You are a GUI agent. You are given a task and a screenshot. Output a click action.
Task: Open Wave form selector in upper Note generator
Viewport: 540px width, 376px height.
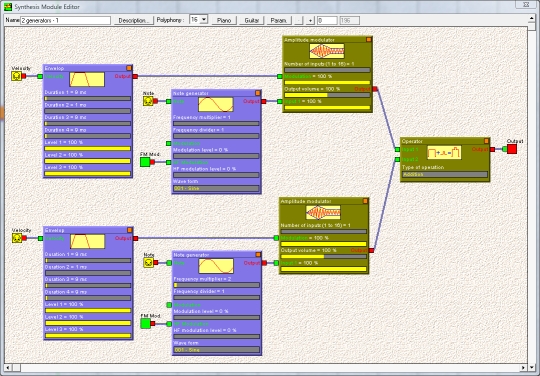[216, 189]
